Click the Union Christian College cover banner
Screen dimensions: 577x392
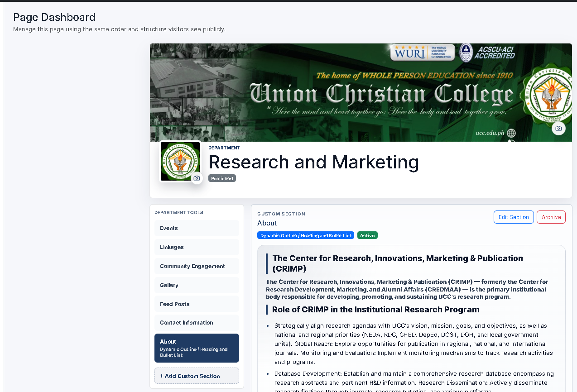click(x=361, y=92)
